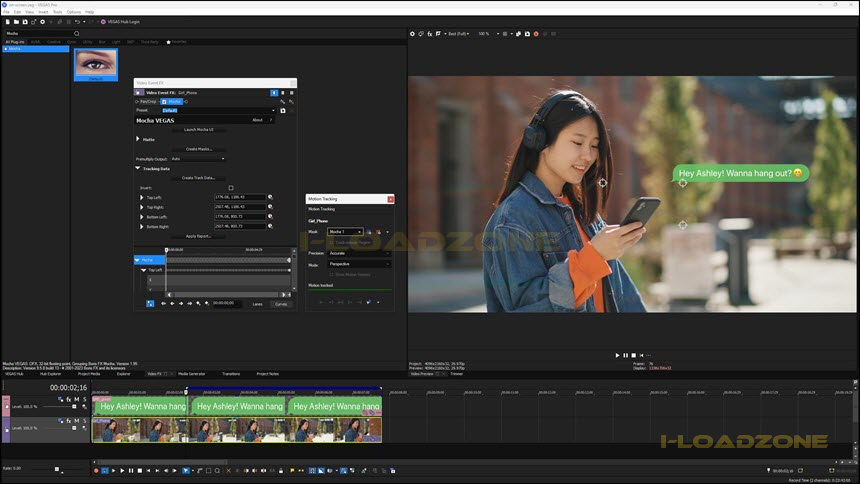Stop the video preview playback
Viewport: 860px width, 484px height.
pos(633,356)
